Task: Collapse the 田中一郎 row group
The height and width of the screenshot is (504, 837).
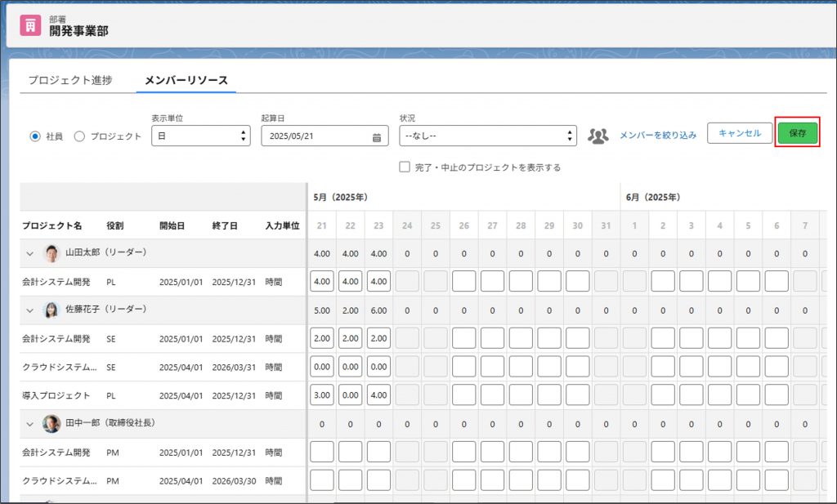Action: 30,424
